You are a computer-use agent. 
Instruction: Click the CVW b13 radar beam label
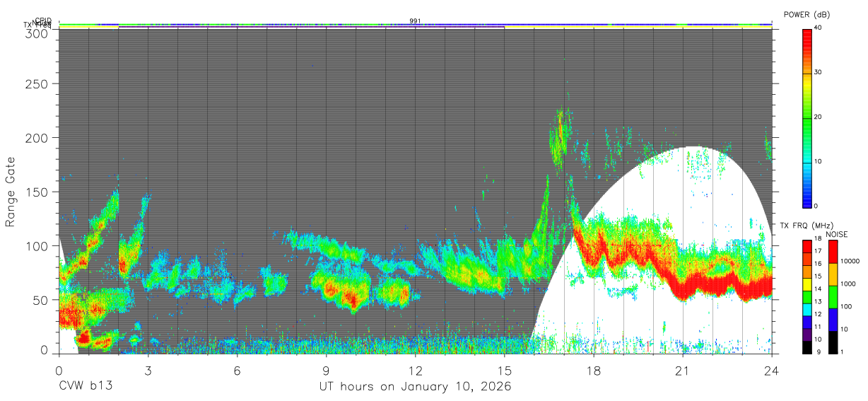[86, 386]
